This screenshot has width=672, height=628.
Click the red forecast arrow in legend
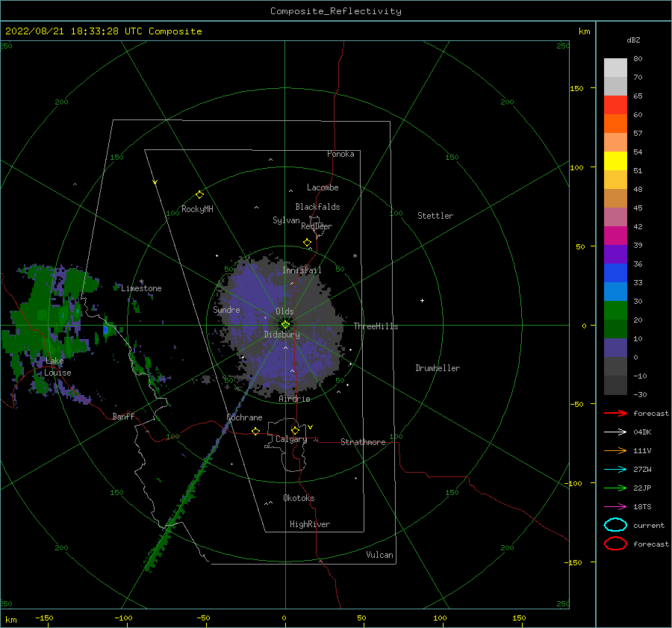[x=615, y=413]
